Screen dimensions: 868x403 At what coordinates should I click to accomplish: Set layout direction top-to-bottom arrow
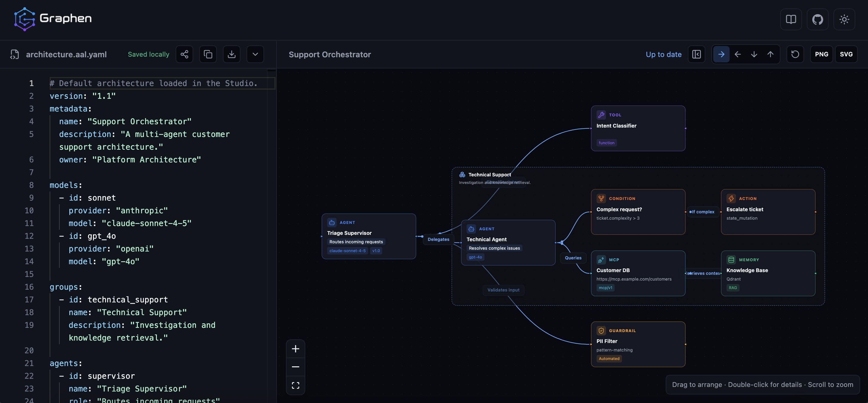[x=754, y=54]
